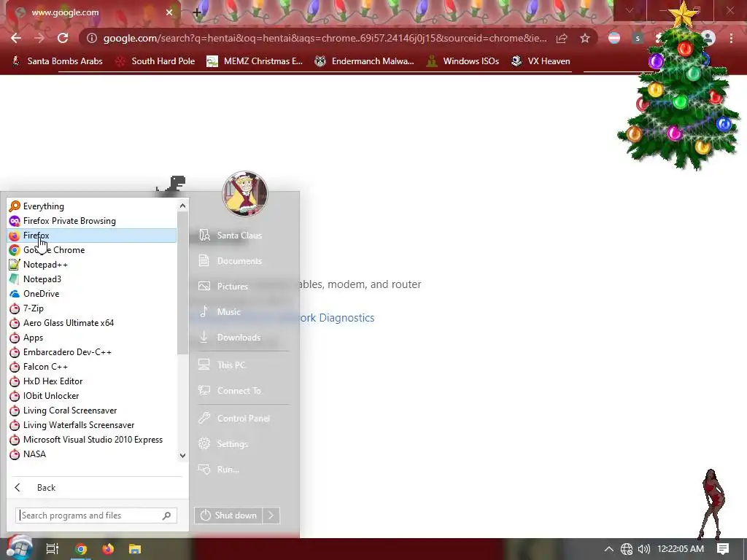747x560 pixels.
Task: Open Aero Glass Ultimate x64 folder
Action: click(91, 323)
